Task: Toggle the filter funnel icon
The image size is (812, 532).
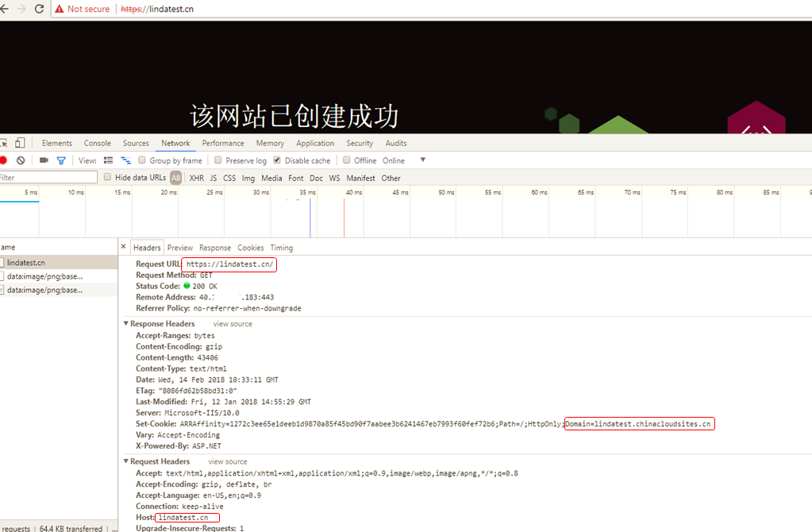Action: [61, 160]
